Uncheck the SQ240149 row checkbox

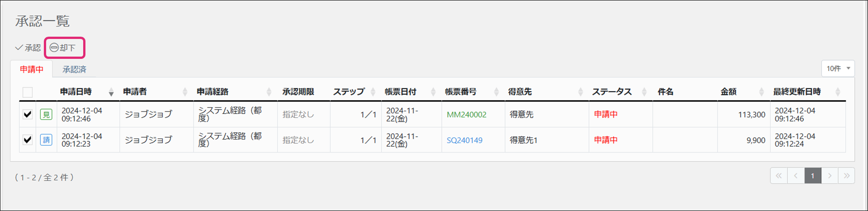tap(28, 140)
